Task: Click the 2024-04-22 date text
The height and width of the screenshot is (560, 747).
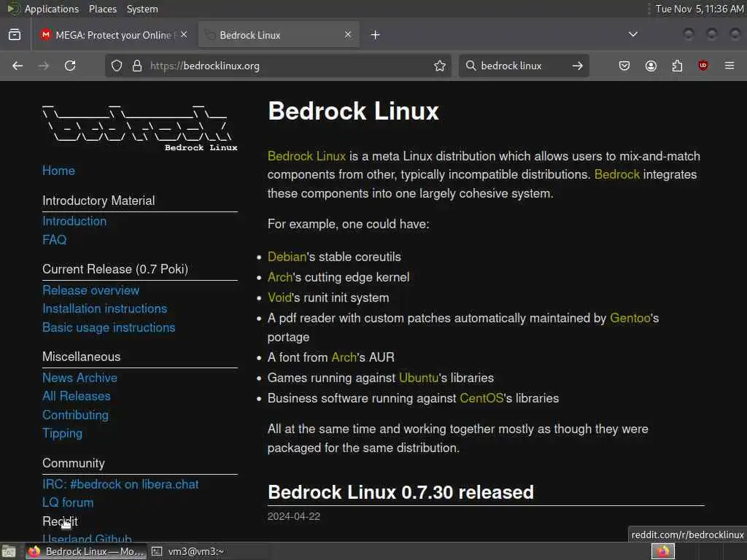Action: [294, 517]
